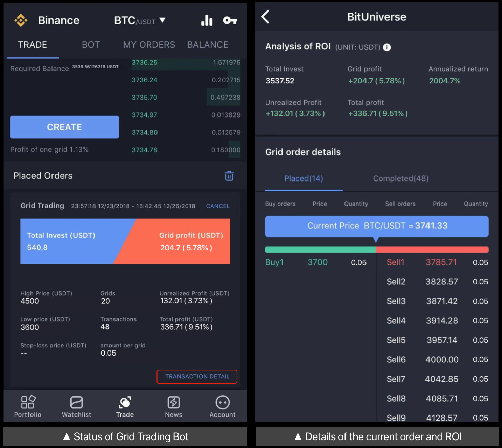Select order book price 3734.78
This screenshot has width=502, height=448.
[145, 150]
